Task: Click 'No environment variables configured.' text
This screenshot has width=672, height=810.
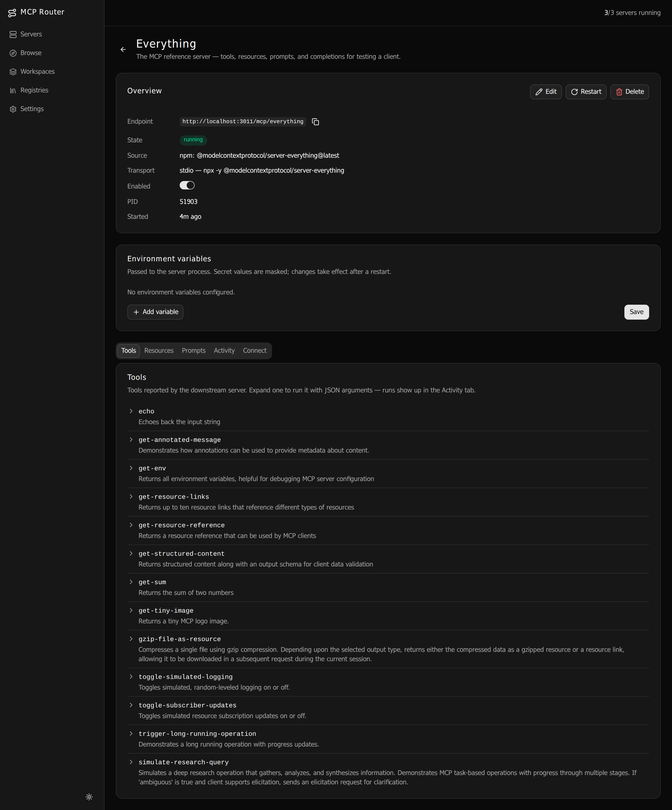Action: (181, 292)
